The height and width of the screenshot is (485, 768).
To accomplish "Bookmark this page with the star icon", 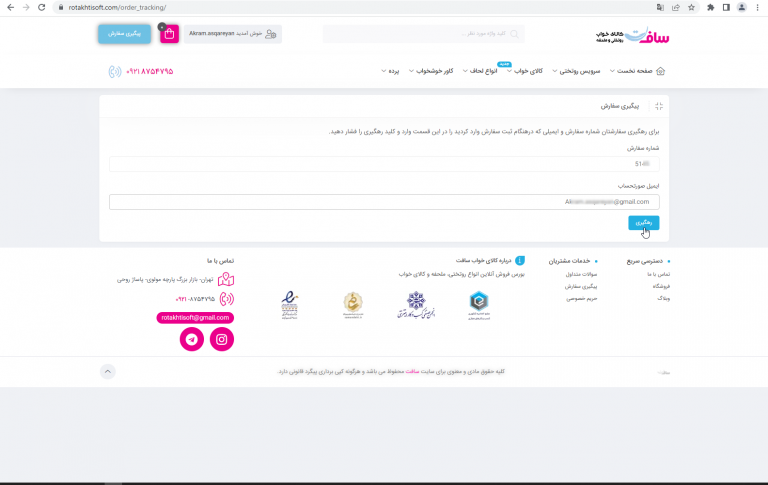I will [x=691, y=7].
